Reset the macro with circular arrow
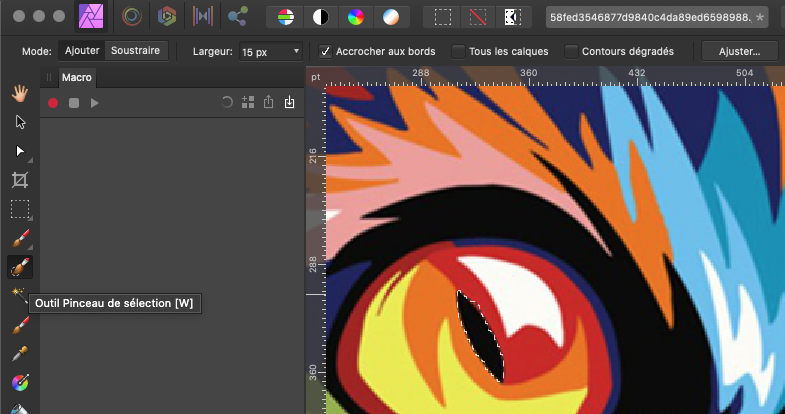 tap(227, 103)
